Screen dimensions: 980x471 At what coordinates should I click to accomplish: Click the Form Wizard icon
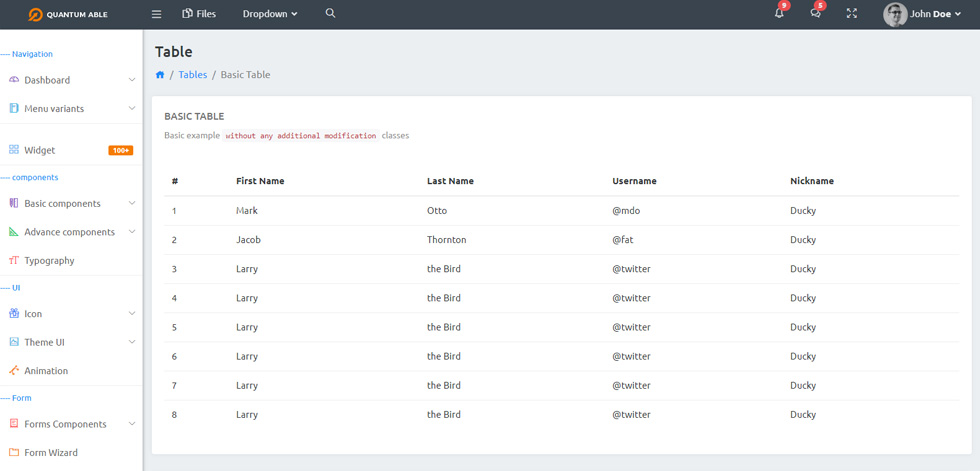click(x=14, y=452)
